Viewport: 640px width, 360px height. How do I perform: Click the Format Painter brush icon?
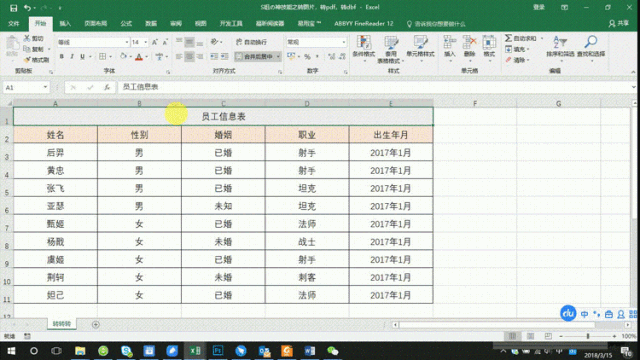tap(27, 60)
